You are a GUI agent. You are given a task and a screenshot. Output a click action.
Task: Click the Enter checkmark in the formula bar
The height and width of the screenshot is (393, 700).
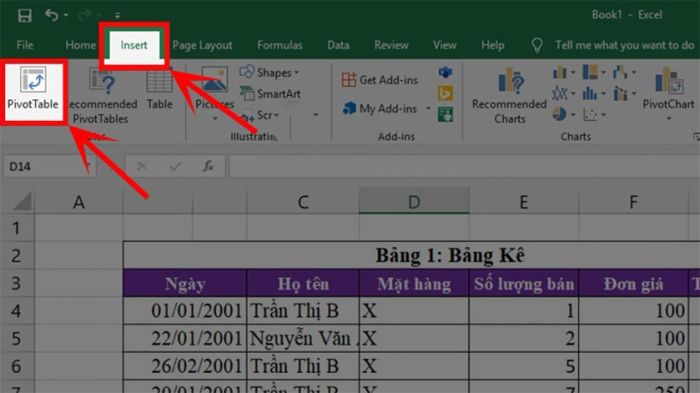pos(175,167)
